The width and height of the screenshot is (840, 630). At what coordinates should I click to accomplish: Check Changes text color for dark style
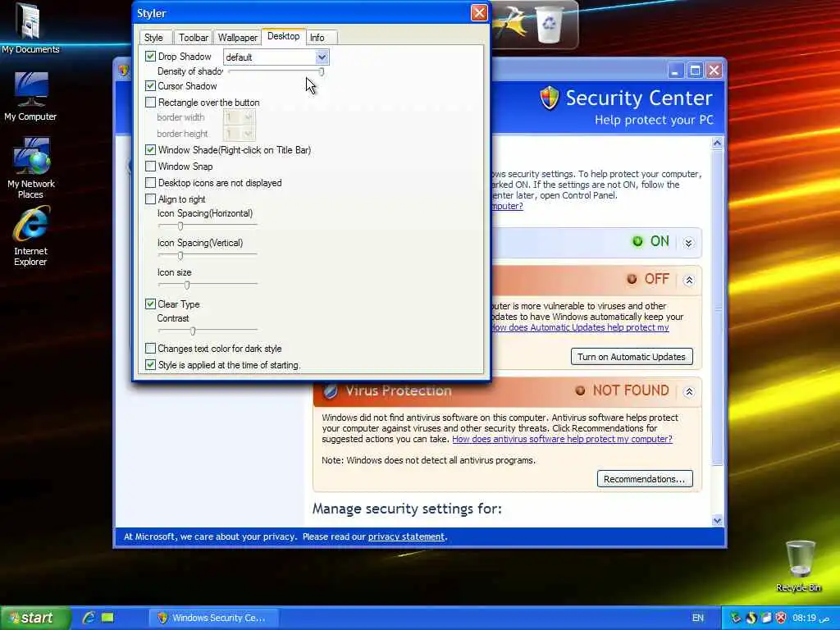tap(151, 349)
